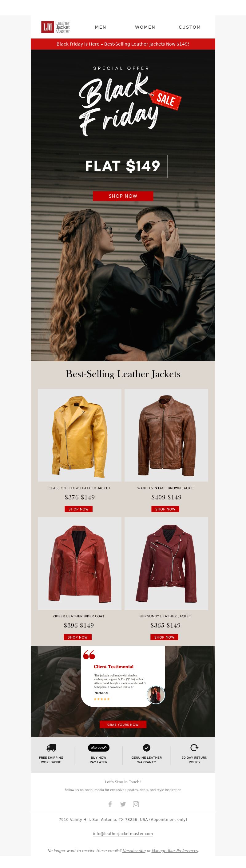
Task: Click the Afterpay badge icon
Action: point(99,748)
